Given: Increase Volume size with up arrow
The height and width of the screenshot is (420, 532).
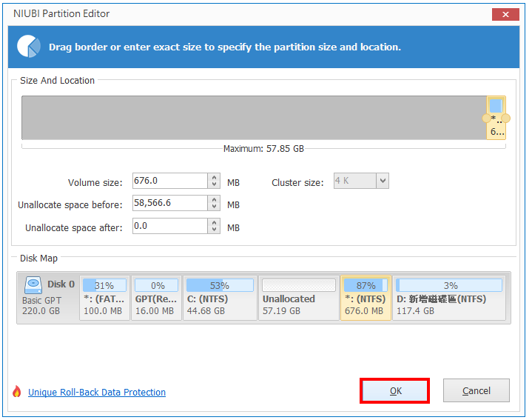Looking at the screenshot, I should click(x=214, y=177).
